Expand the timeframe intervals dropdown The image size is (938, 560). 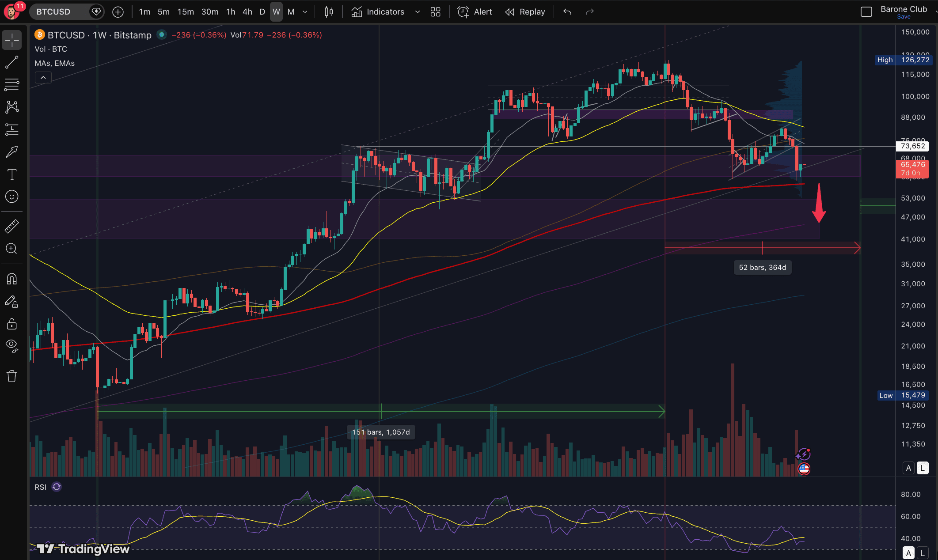tap(305, 12)
